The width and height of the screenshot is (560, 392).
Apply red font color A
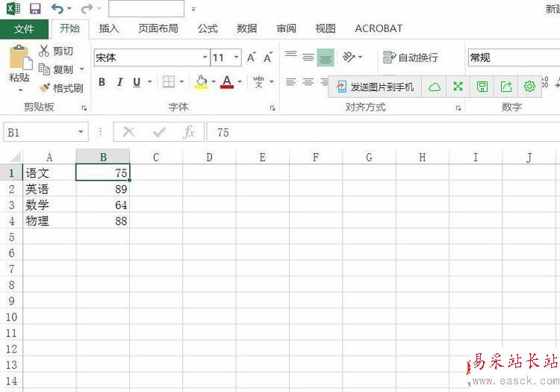point(227,82)
